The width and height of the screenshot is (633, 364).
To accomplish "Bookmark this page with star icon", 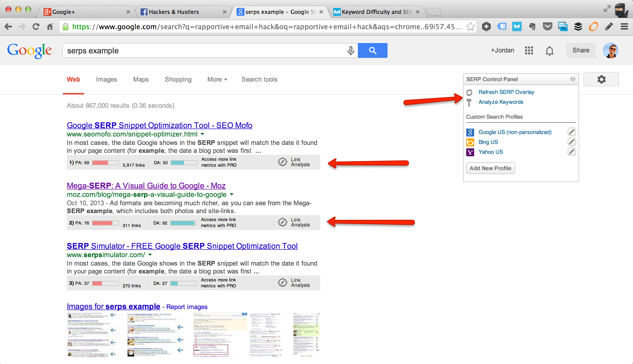I will tap(470, 26).
